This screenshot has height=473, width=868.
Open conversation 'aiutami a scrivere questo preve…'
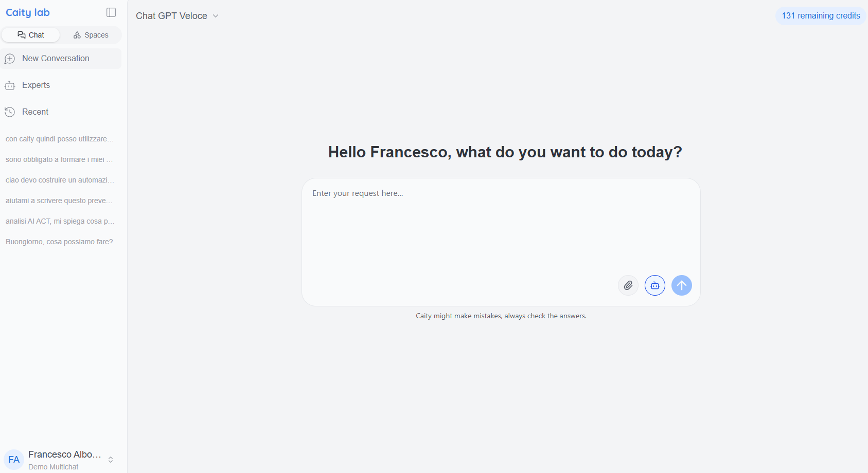coord(60,201)
